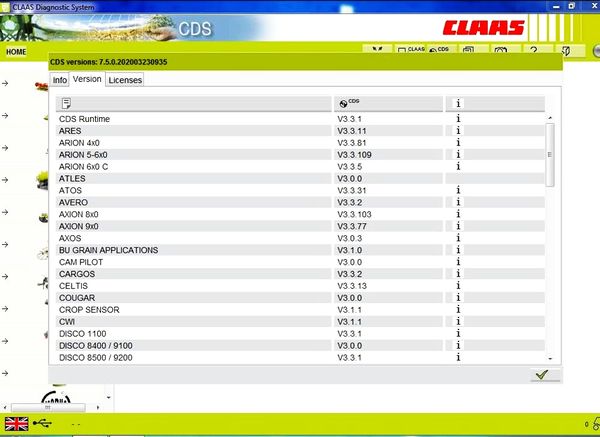The image size is (600, 437).
Task: Click the CLAAS toolbar button
Action: click(x=410, y=50)
